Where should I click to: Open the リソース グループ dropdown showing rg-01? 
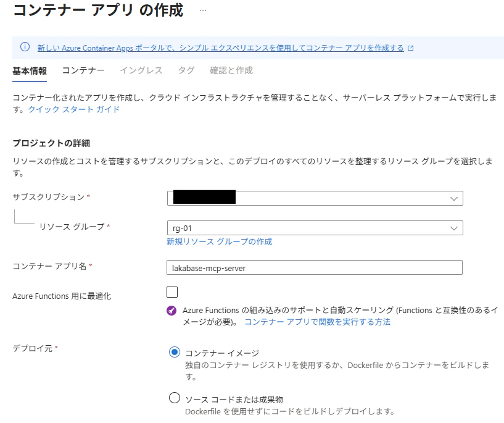315,228
